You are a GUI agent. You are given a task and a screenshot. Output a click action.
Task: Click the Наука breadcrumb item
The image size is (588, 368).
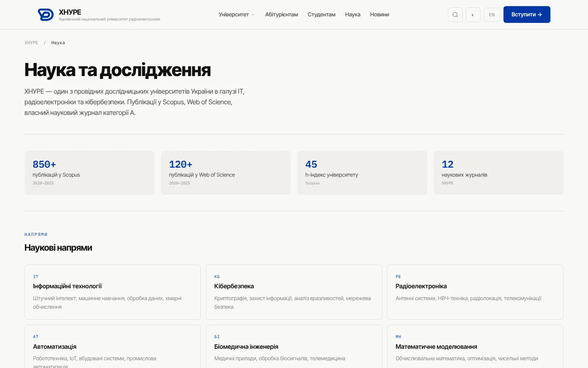coord(58,43)
